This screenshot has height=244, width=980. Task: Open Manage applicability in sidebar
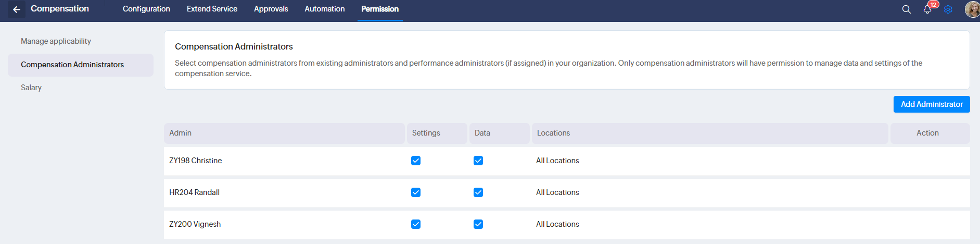coord(56,41)
